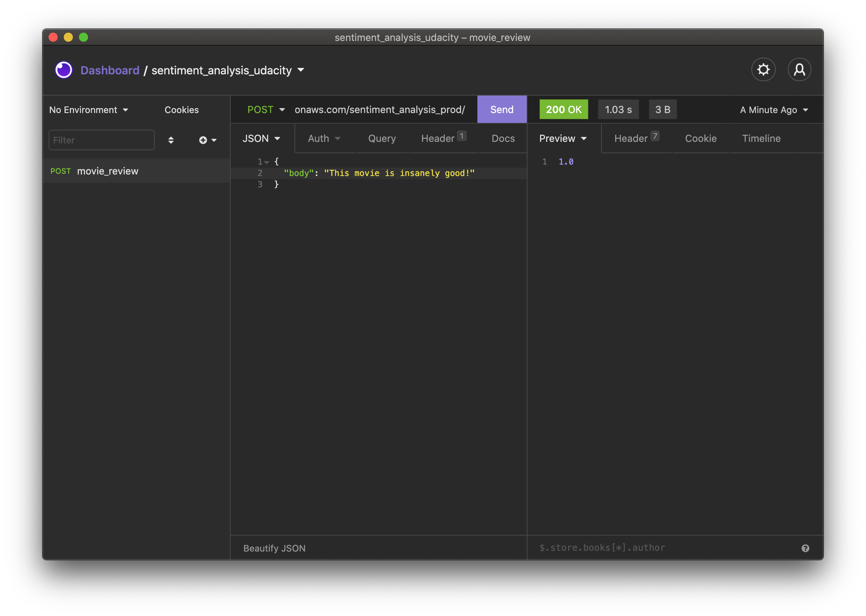Click the help question mark icon

point(805,548)
